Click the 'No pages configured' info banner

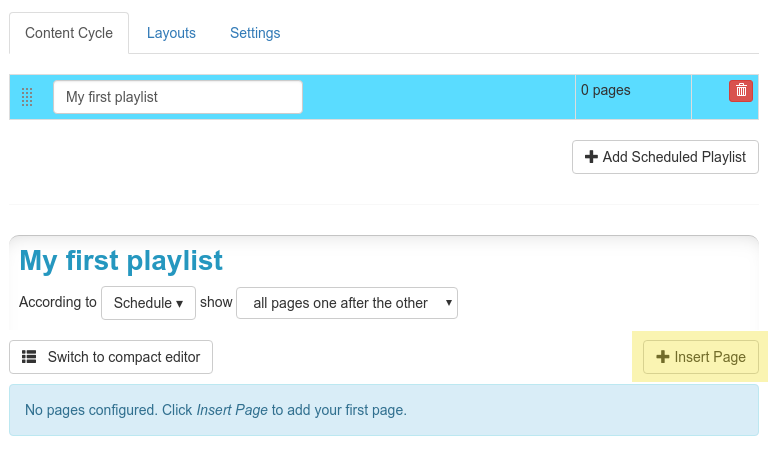click(384, 410)
